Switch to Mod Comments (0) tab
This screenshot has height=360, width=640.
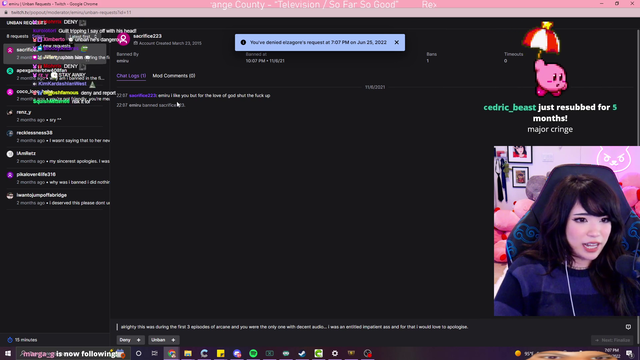coord(174,76)
